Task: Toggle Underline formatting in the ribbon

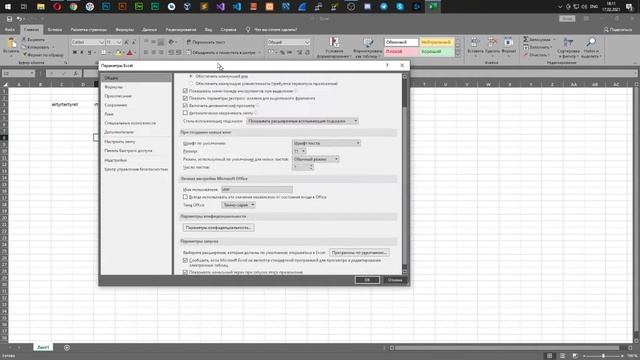Action: pos(89,52)
